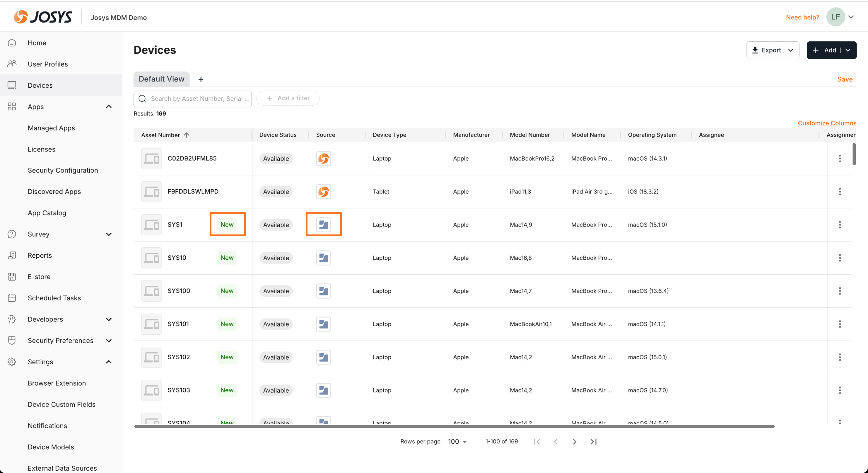
Task: Open the three-dot menu for F9FDDLSWLMPD
Action: [x=840, y=191]
